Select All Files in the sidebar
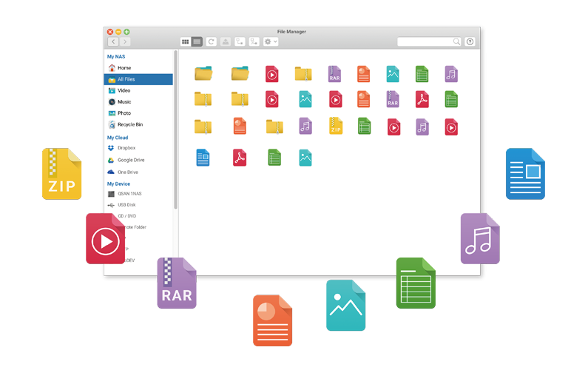The width and height of the screenshot is (588, 370). [126, 79]
